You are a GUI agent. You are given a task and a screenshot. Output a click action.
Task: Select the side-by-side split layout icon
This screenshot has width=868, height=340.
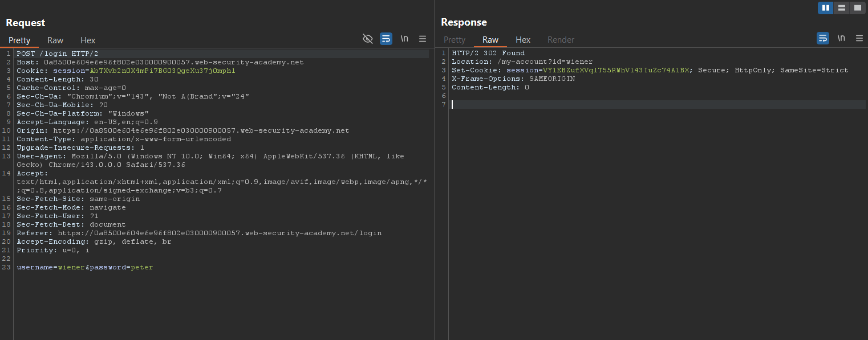[x=825, y=8]
